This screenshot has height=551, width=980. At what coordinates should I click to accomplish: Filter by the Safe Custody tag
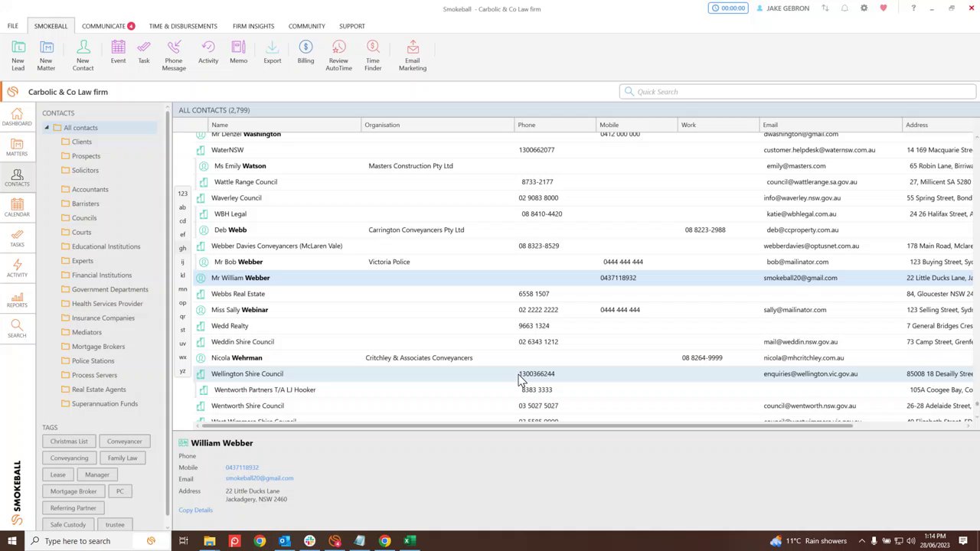pos(68,525)
